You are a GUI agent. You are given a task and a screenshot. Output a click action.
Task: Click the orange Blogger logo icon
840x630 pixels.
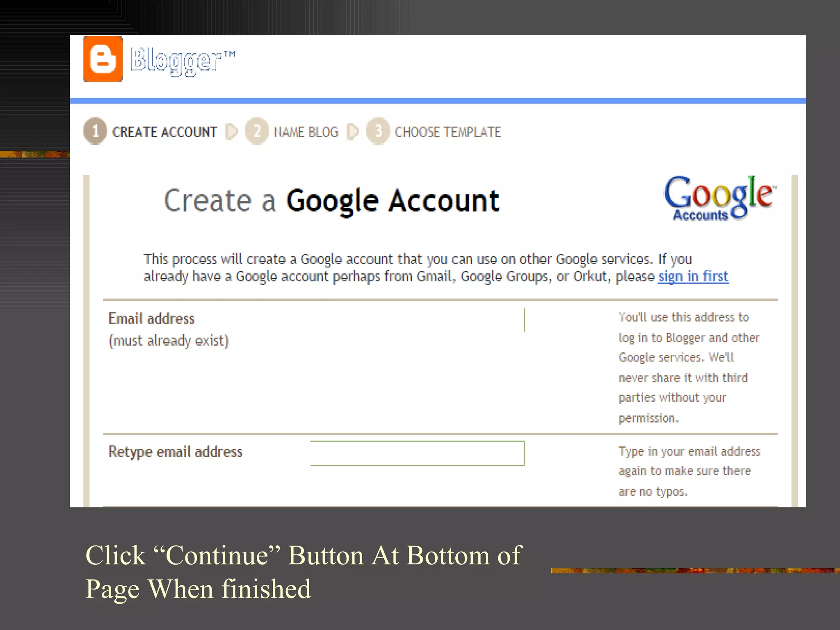pyautogui.click(x=103, y=59)
